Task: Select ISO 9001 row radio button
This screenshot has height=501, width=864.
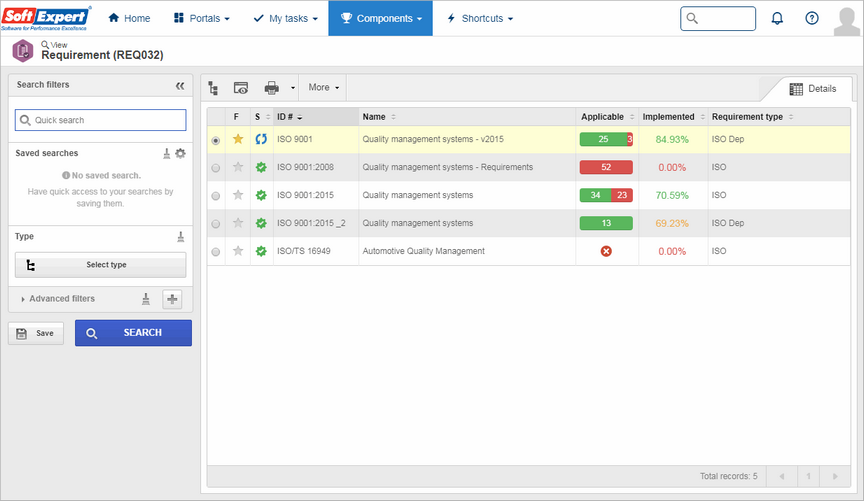Action: [x=215, y=141]
